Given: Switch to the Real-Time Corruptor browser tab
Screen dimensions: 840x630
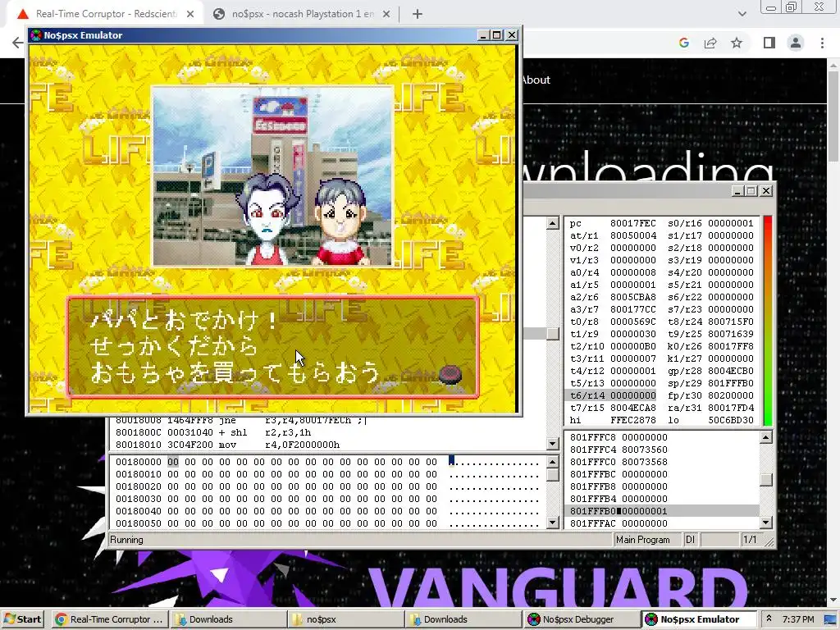Looking at the screenshot, I should click(x=105, y=14).
